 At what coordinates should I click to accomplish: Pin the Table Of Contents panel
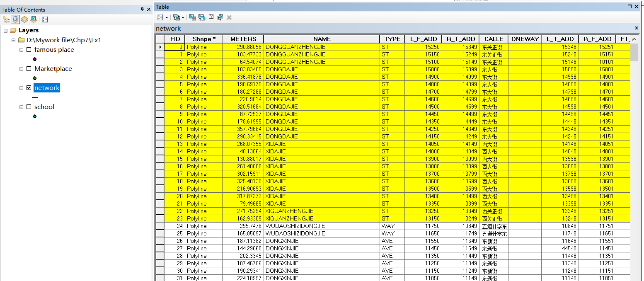pos(143,10)
